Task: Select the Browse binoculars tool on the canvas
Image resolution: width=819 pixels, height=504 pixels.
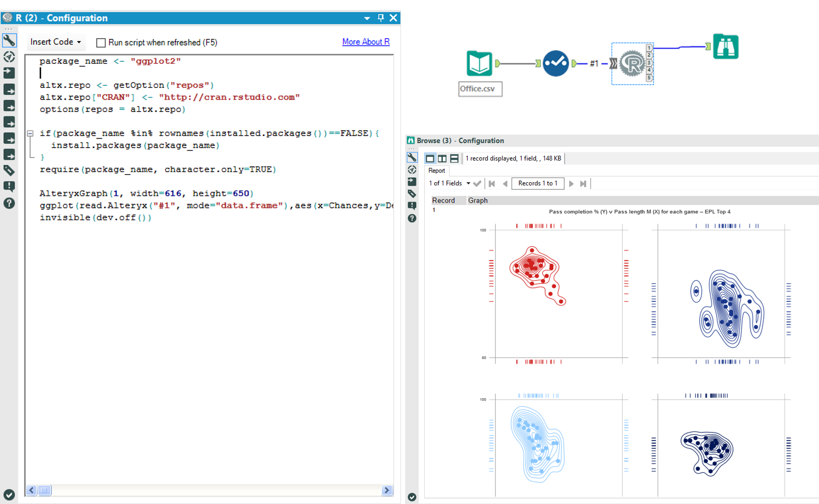Action: (x=726, y=47)
